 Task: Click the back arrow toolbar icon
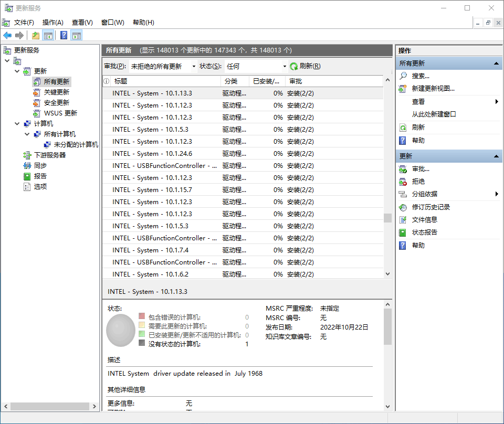(x=7, y=35)
